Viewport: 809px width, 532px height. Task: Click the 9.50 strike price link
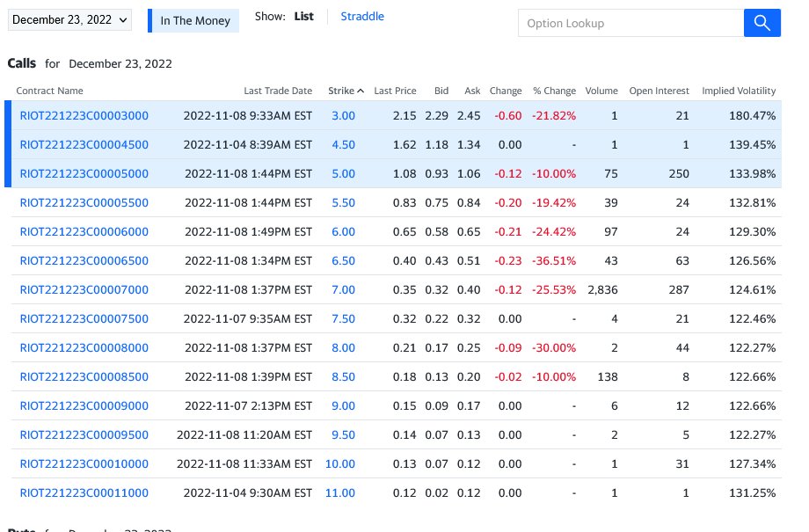[343, 435]
